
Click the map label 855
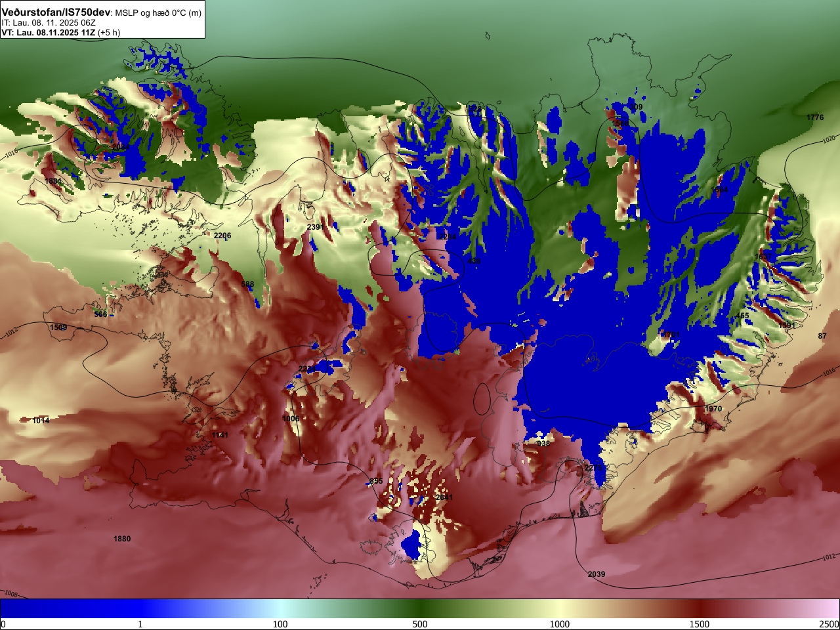click(376, 481)
